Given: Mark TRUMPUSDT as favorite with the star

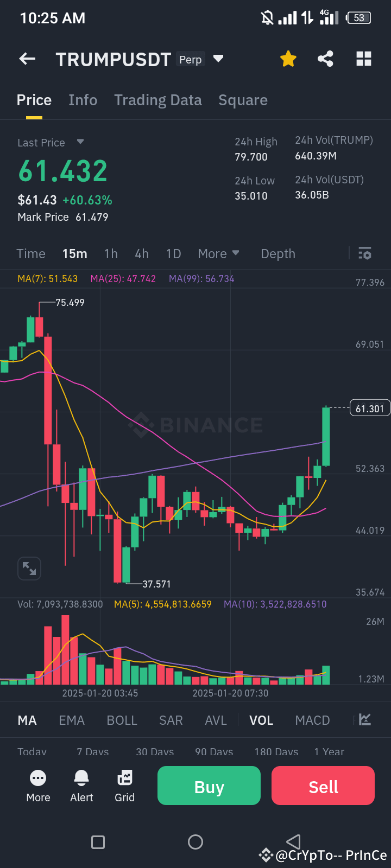Looking at the screenshot, I should click(x=288, y=59).
